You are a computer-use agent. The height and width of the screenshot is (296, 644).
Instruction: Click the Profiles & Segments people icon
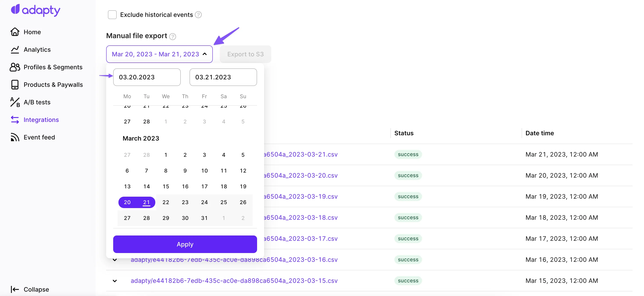point(15,67)
